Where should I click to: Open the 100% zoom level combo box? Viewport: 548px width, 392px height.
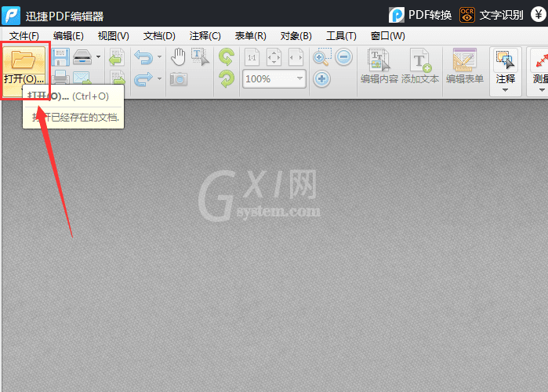[274, 79]
